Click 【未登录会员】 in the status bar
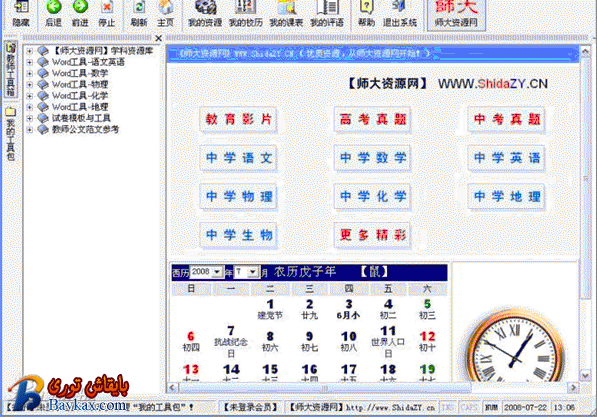This screenshot has height=417, width=597. [251, 407]
